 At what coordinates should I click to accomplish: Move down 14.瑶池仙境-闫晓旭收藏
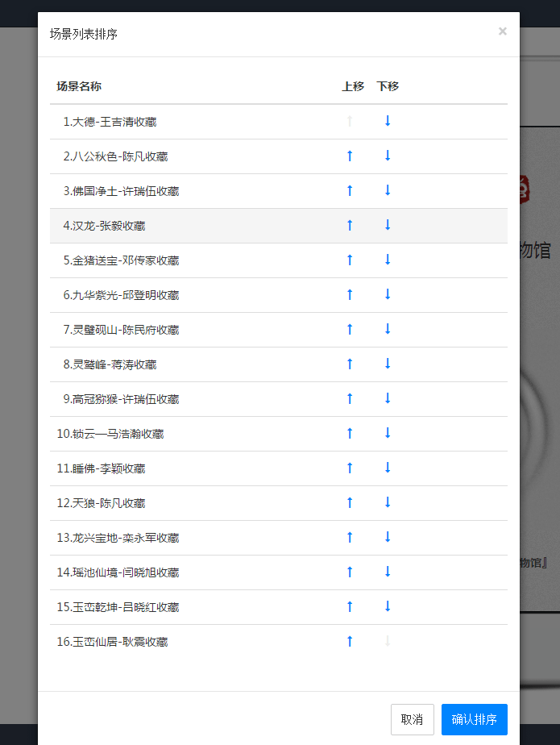pos(388,572)
